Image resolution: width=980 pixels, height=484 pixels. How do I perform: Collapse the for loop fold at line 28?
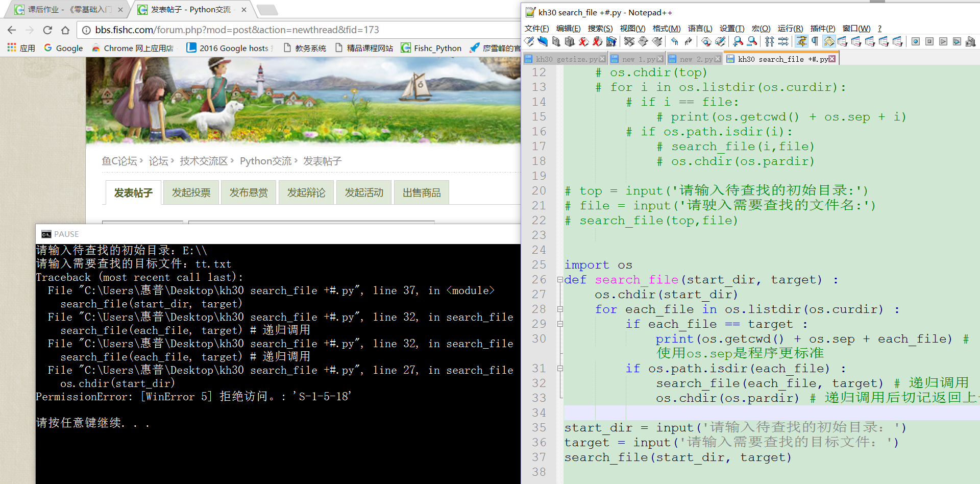coord(560,309)
